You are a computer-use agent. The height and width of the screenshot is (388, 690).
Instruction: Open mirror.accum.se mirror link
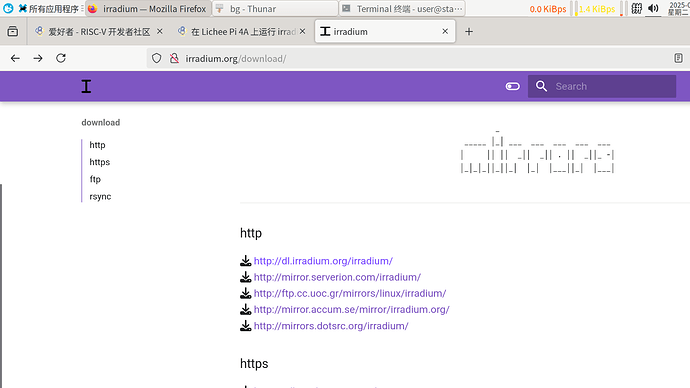(x=352, y=309)
